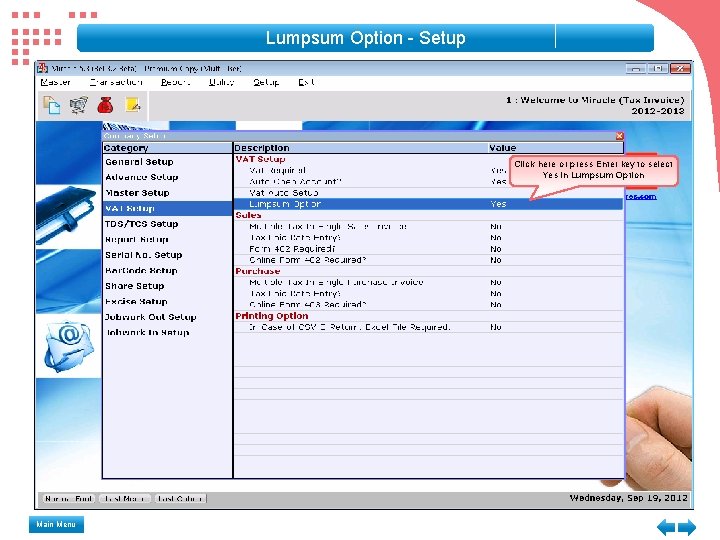Select Serial No. Setup category
This screenshot has height=540, width=720.
pyautogui.click(x=167, y=255)
